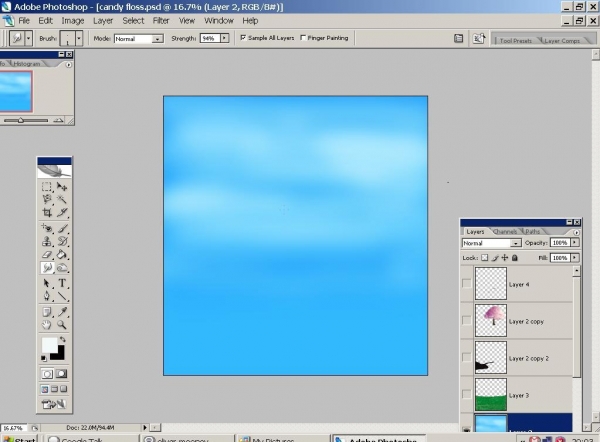Select the Type tool

point(62,283)
